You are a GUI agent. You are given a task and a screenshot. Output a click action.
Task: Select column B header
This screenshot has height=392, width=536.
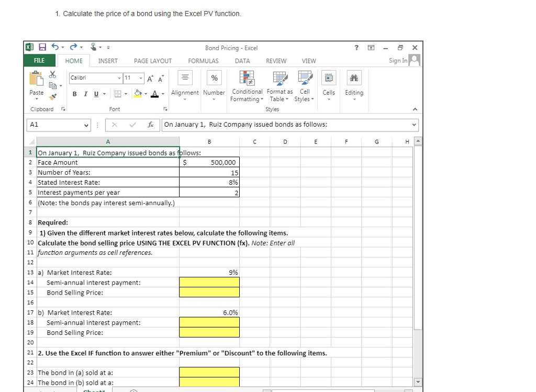209,141
